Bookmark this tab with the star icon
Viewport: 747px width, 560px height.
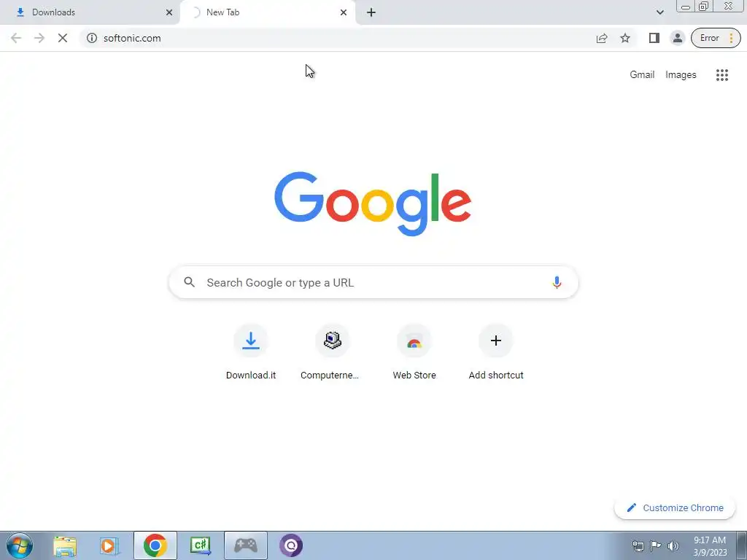click(625, 38)
